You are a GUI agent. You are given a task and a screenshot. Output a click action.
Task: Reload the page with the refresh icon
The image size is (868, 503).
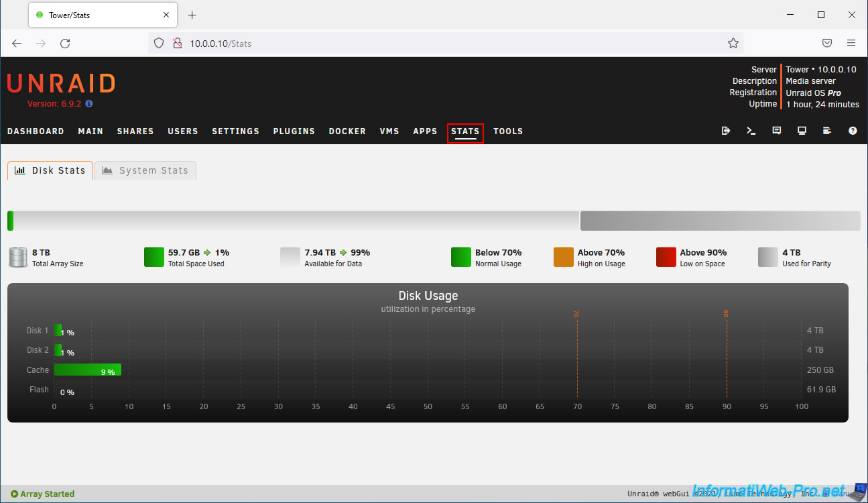(x=65, y=44)
